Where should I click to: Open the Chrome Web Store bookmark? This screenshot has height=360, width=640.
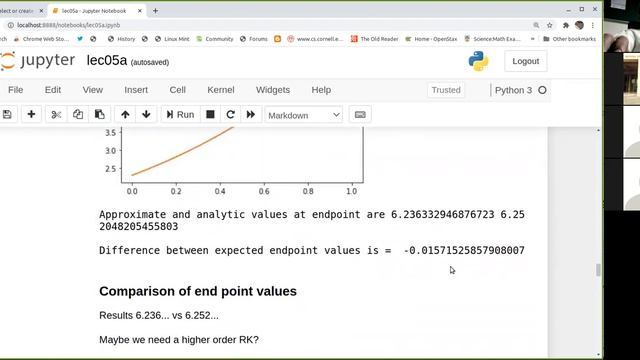point(41,39)
